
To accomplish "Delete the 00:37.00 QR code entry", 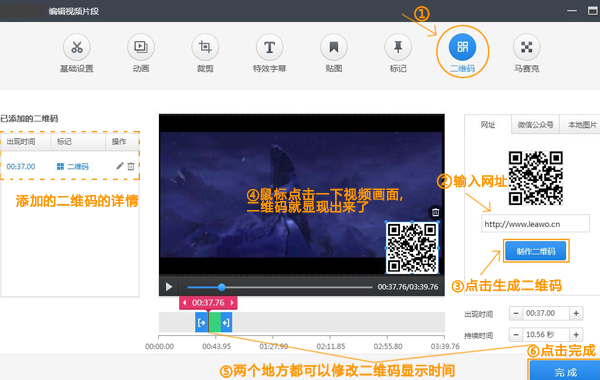I will [131, 166].
